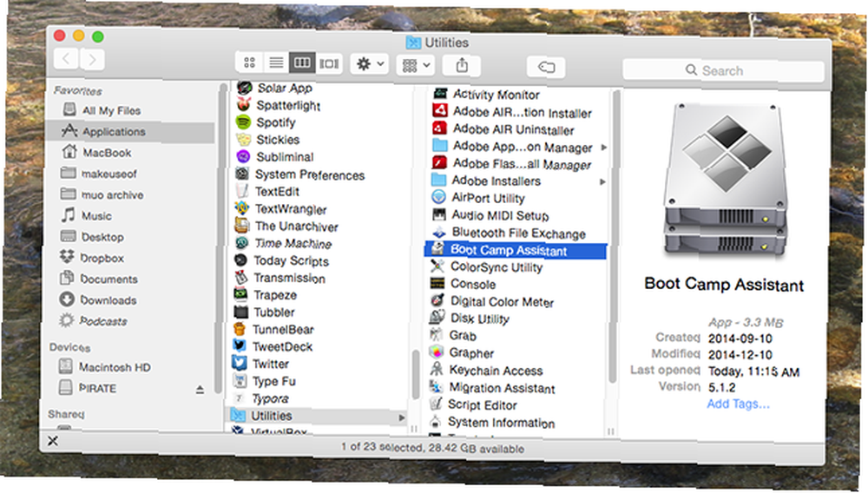Select Type Fu in the list
This screenshot has height=493, width=868.
tap(274, 381)
